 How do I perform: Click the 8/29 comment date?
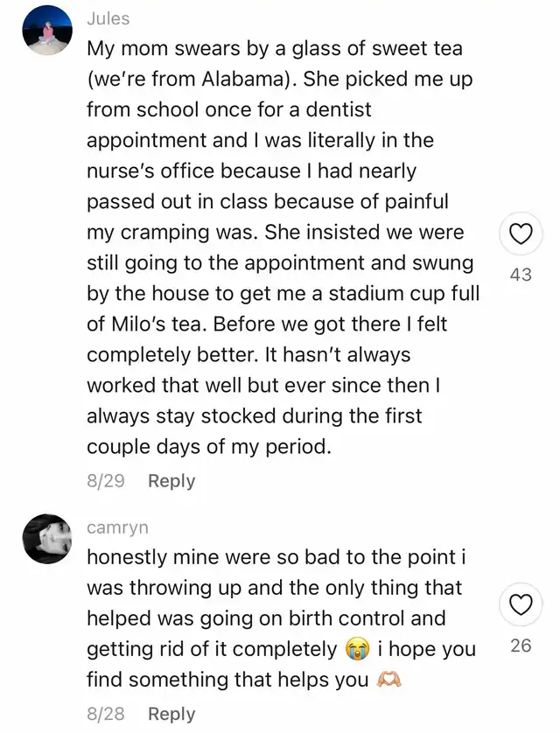(x=105, y=481)
